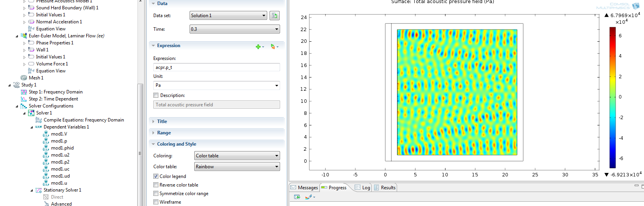
Task: Click the Go to Source button beside Data set
Action: pyautogui.click(x=274, y=16)
